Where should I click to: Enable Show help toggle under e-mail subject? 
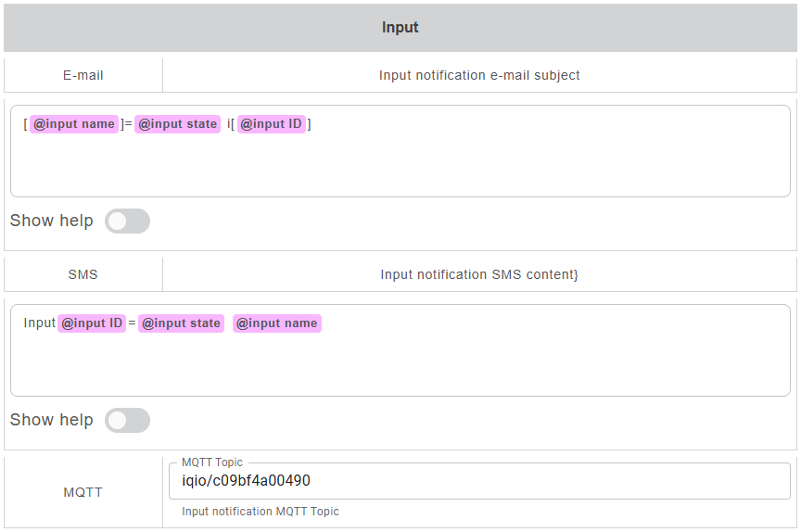tap(127, 221)
